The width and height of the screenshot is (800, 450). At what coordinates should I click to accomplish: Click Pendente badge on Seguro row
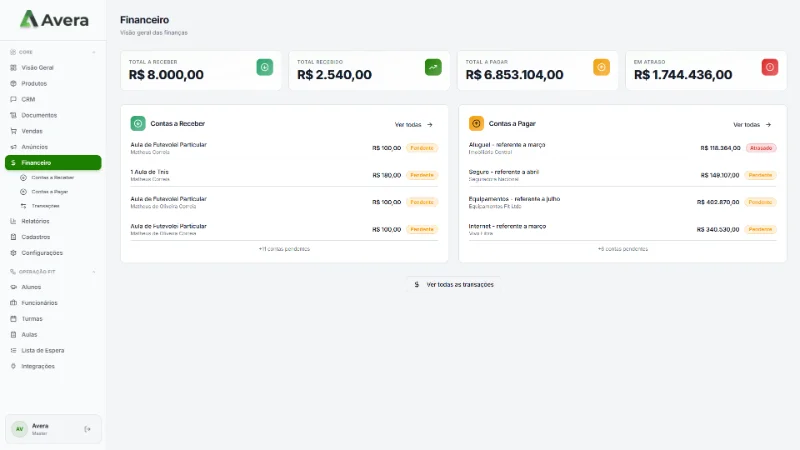point(760,175)
